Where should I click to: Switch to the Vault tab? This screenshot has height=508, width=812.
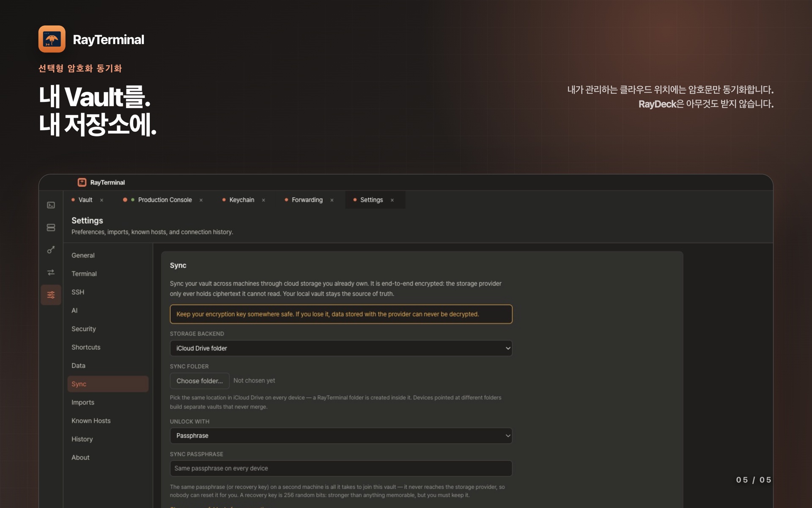[x=85, y=200]
